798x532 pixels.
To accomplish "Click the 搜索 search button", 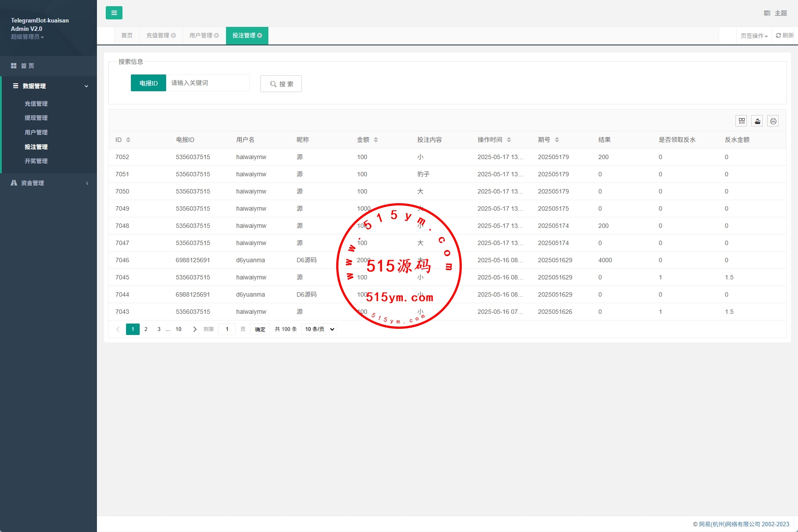I will (x=281, y=84).
